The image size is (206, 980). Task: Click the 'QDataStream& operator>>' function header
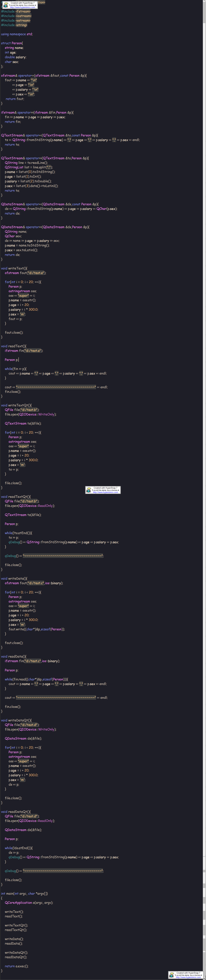coord(45,227)
